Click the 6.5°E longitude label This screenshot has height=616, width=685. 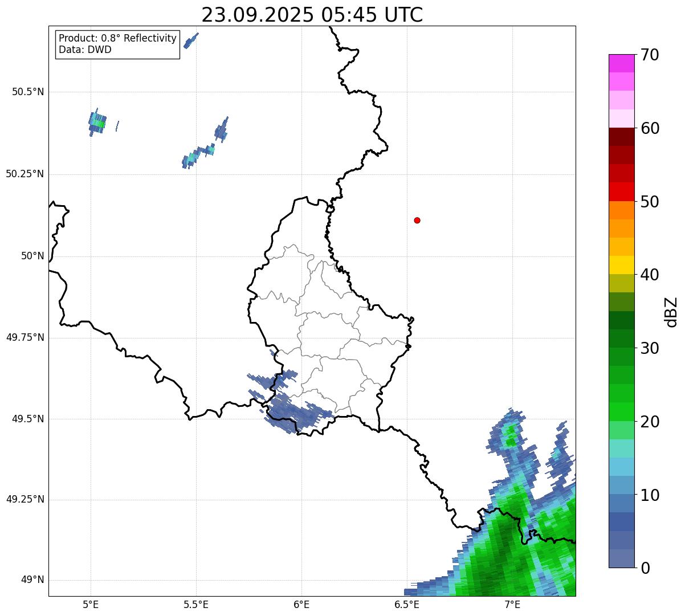click(x=407, y=604)
